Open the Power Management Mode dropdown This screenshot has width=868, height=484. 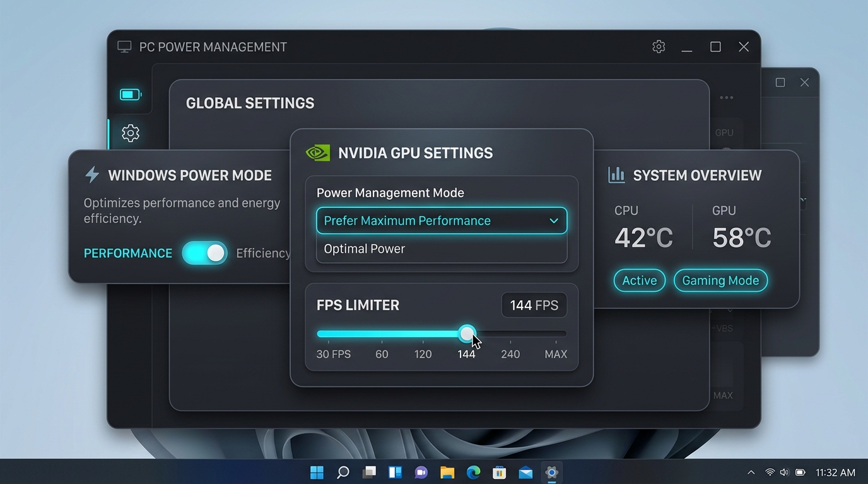tap(442, 221)
